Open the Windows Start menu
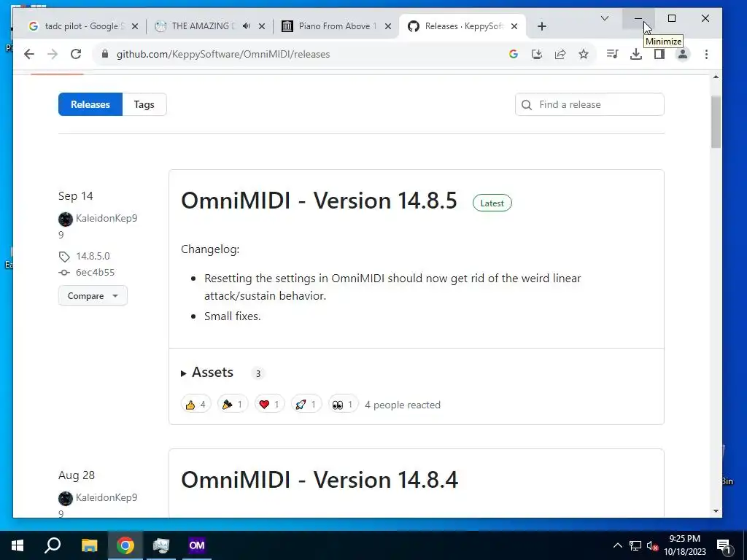This screenshot has height=560, width=747. coord(18,545)
